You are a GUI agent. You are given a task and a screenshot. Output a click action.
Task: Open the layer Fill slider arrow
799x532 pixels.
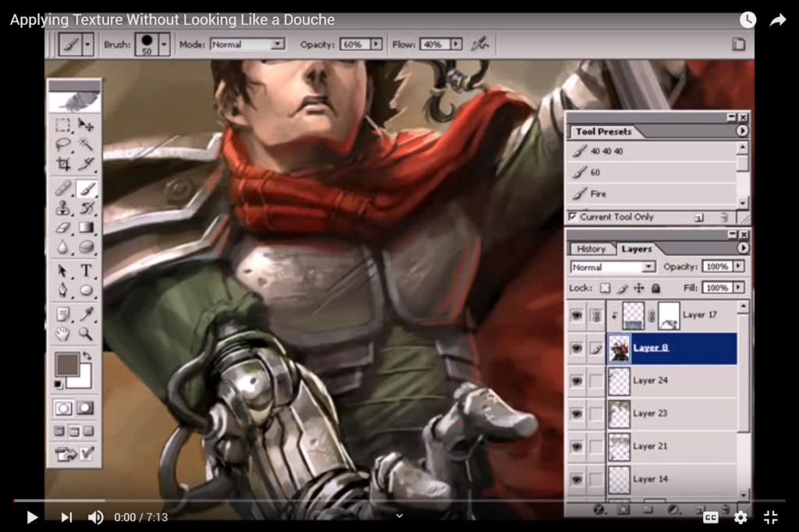coord(738,288)
